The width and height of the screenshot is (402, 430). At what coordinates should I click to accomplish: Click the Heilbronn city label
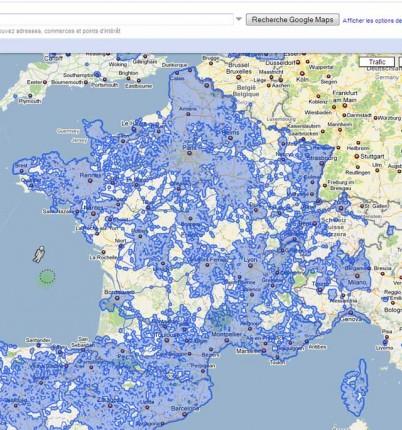[358, 148]
